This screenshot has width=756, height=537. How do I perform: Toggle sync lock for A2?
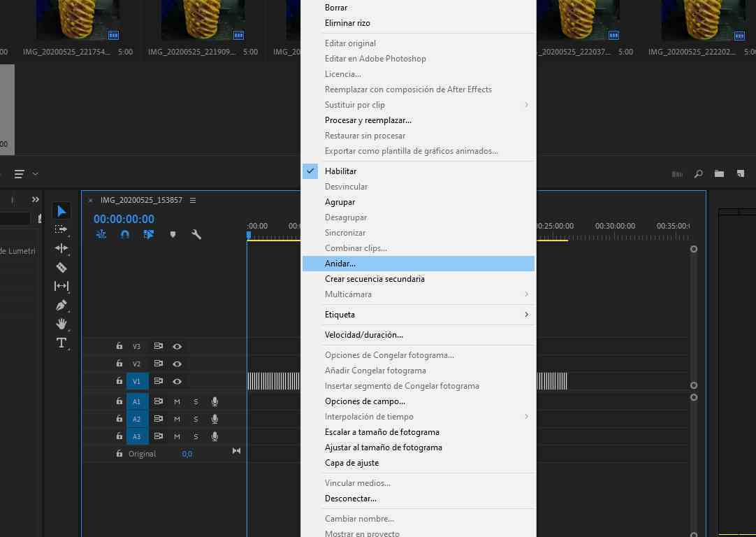158,419
